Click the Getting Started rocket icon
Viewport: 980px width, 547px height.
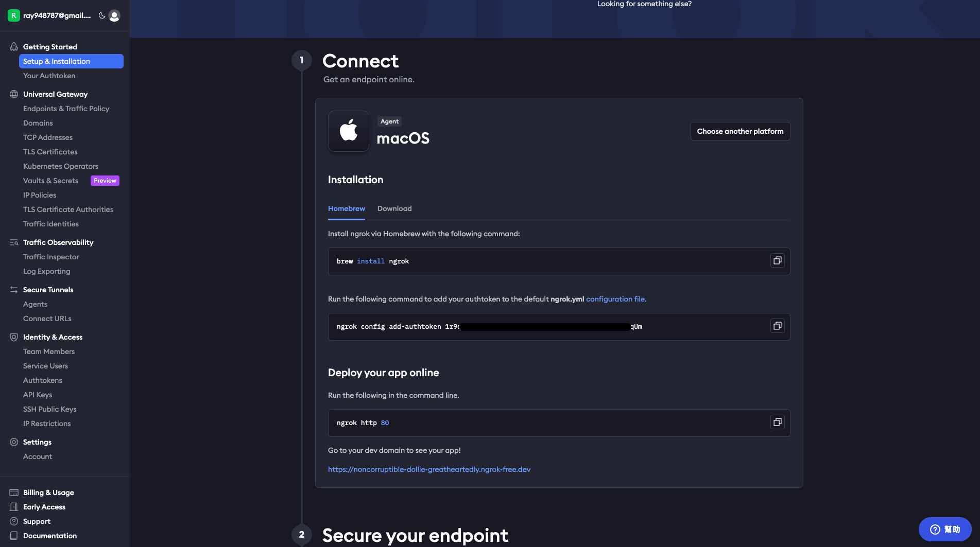14,47
